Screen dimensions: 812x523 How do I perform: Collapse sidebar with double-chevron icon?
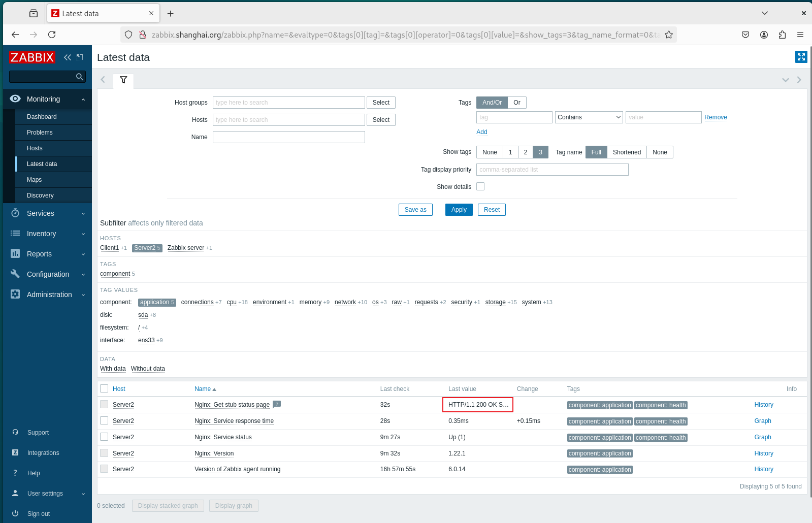(x=67, y=57)
